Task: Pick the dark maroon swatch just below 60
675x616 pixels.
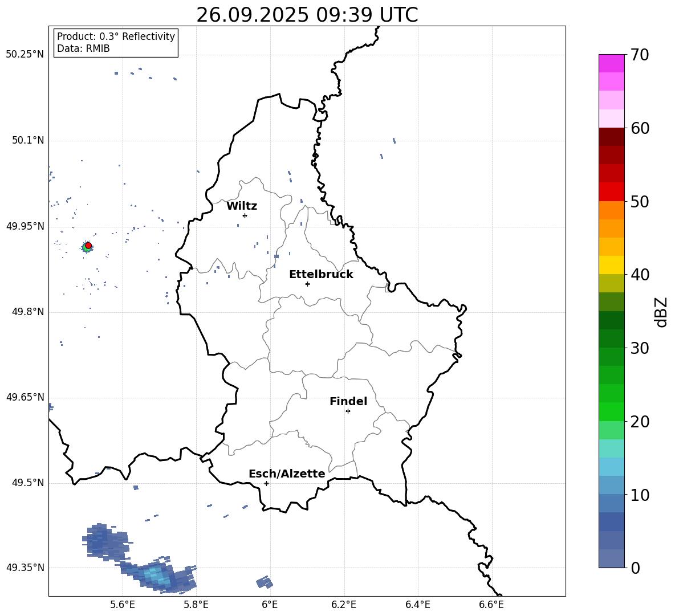Action: pyautogui.click(x=612, y=137)
